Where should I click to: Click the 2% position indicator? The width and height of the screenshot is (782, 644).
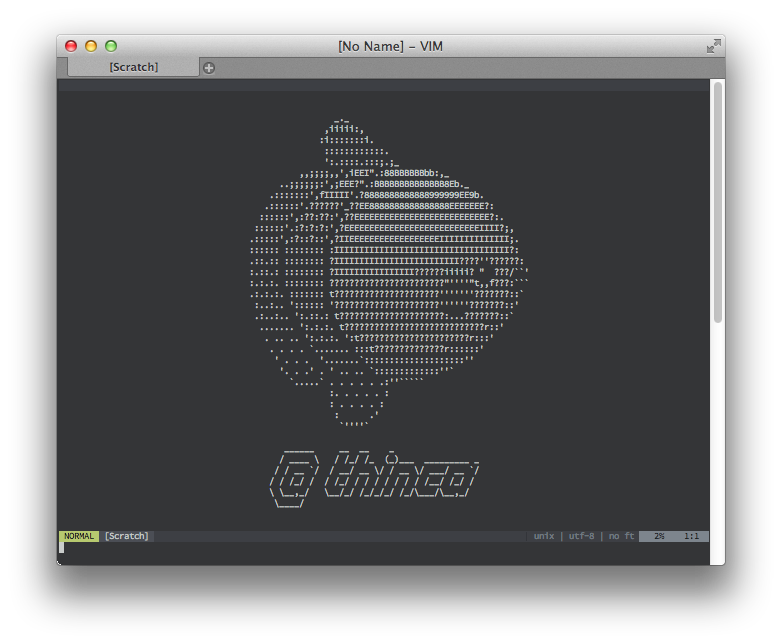click(659, 536)
